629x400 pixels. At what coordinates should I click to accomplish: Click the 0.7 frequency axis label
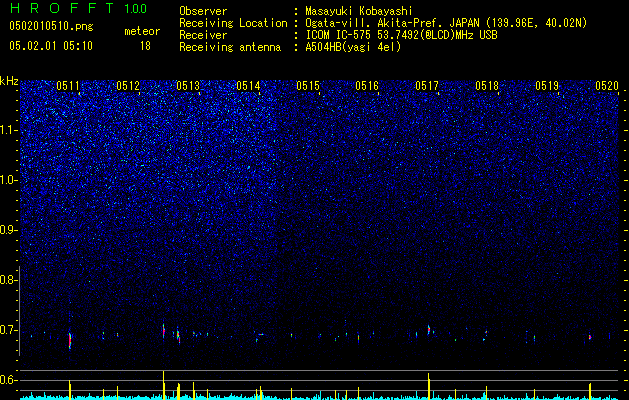[8, 330]
